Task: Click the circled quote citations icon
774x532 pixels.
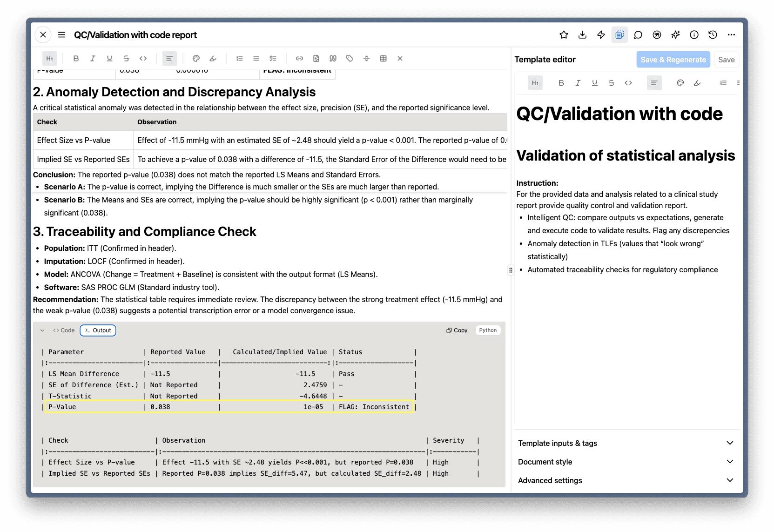Action: 657,35
